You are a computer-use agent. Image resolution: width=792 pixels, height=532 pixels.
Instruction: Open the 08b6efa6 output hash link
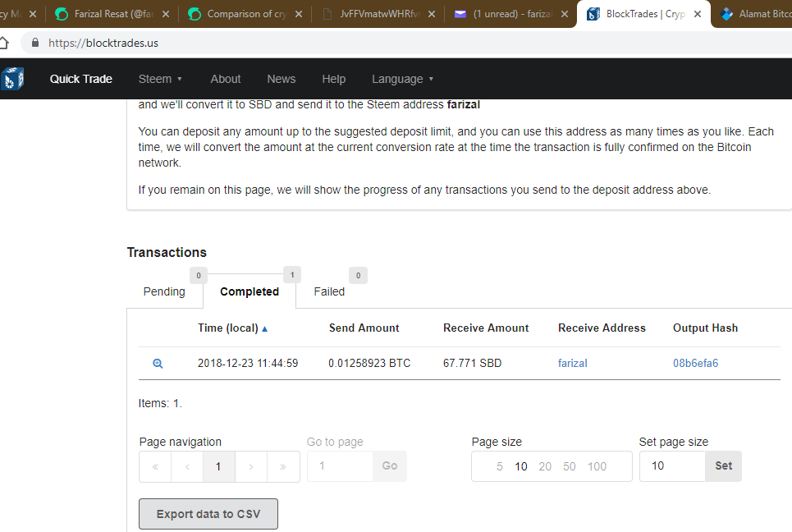[x=695, y=363]
